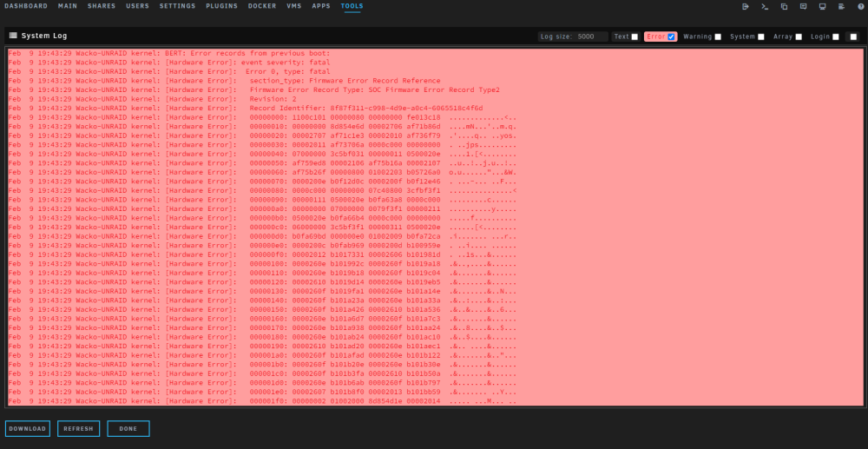Open the Shares tab
This screenshot has width=868, height=449.
(x=102, y=6)
